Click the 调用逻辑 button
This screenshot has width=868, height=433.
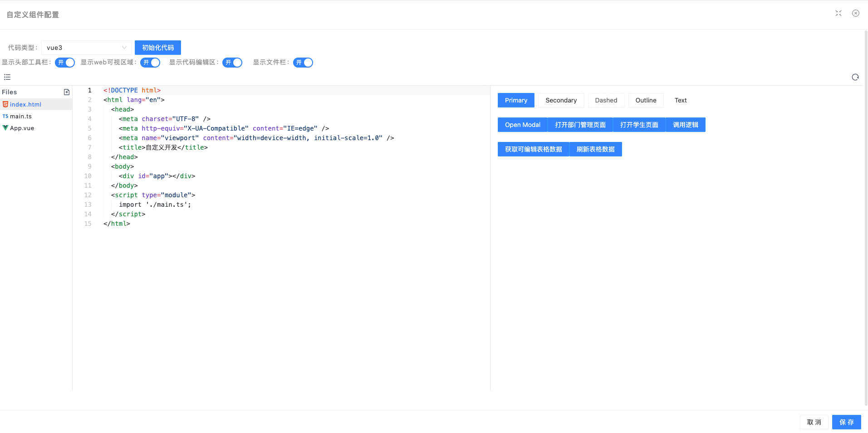click(x=686, y=125)
